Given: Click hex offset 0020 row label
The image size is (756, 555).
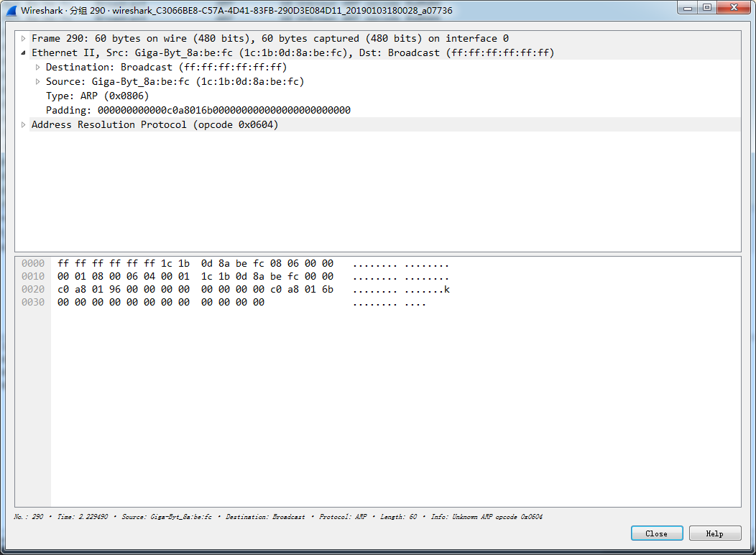Looking at the screenshot, I should coord(33,289).
